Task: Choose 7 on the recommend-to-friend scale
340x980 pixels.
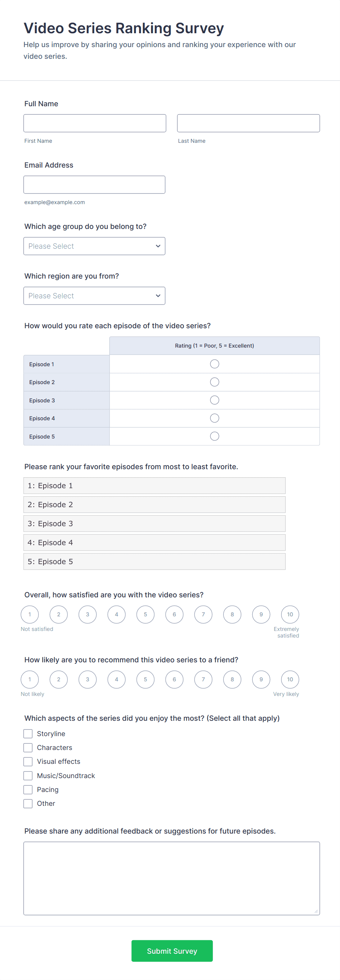Action: 203,680
